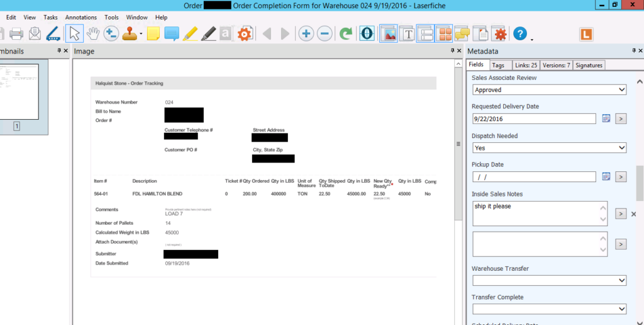
Task: Zoom out with the minus button
Action: [x=325, y=34]
